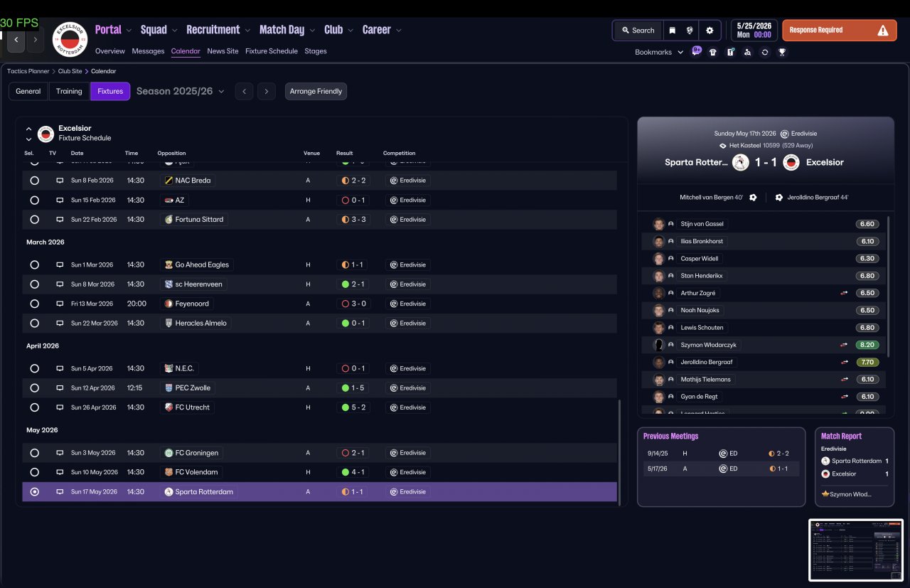This screenshot has width=910, height=588.
Task: Click TV icon for FC Utrecht fixture
Action: coord(60,407)
